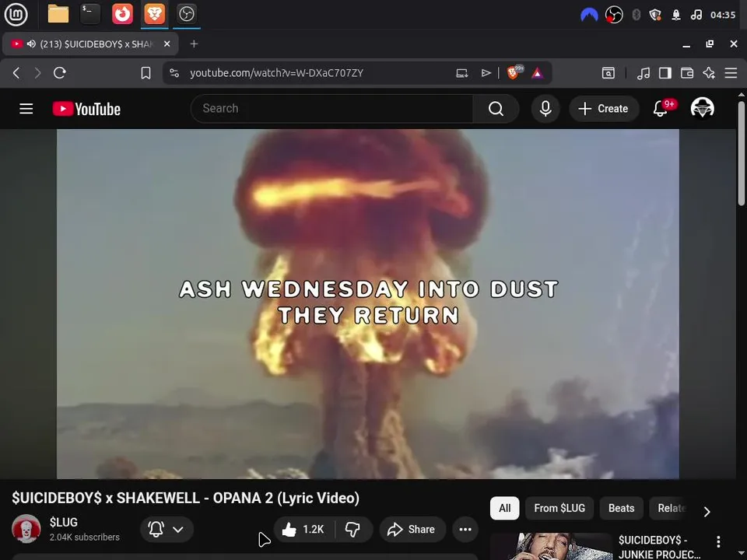Open the Brave main hamburger menu
747x560 pixels.
click(x=731, y=73)
